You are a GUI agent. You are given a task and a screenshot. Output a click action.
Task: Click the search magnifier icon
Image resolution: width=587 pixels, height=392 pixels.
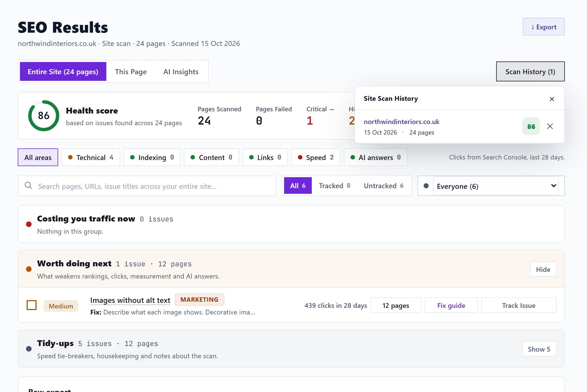tap(29, 185)
